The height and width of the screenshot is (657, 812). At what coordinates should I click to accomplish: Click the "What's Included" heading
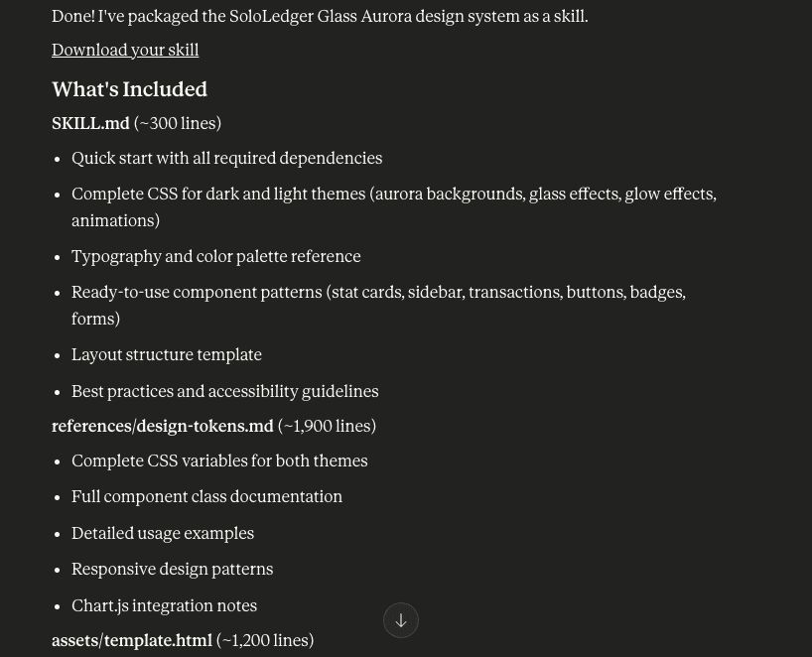click(129, 89)
